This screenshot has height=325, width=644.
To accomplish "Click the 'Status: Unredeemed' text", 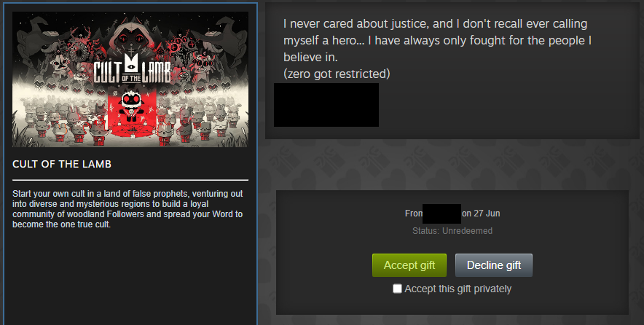I will [x=452, y=231].
